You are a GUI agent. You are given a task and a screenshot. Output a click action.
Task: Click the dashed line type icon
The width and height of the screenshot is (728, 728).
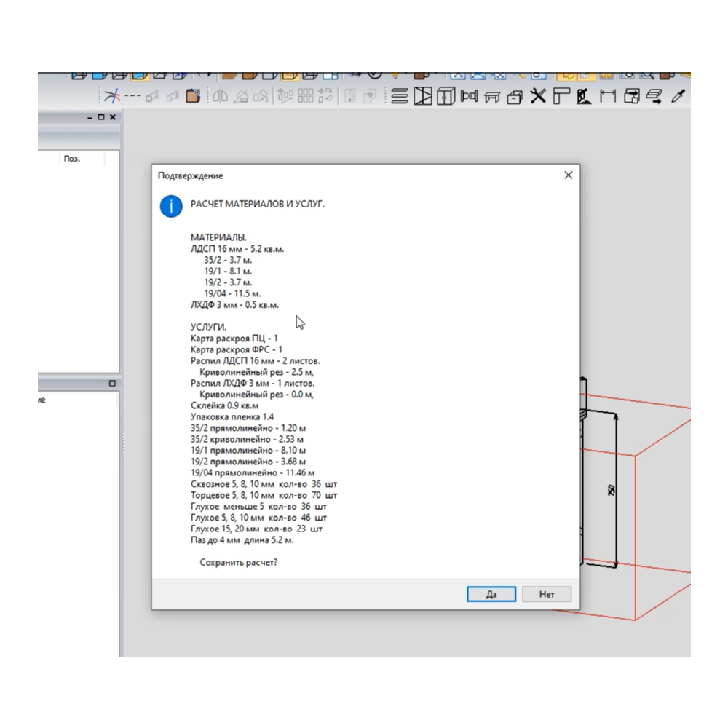tap(132, 96)
